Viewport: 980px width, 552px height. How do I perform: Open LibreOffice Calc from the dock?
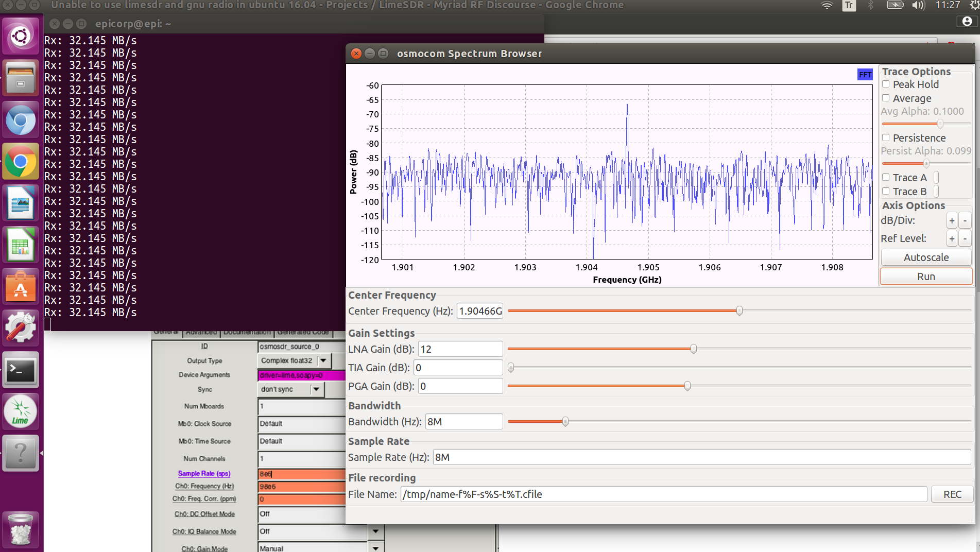click(21, 245)
